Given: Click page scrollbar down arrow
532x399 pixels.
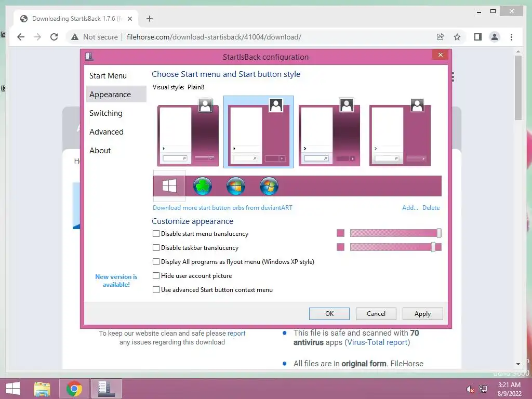Looking at the screenshot, I should click(x=518, y=364).
